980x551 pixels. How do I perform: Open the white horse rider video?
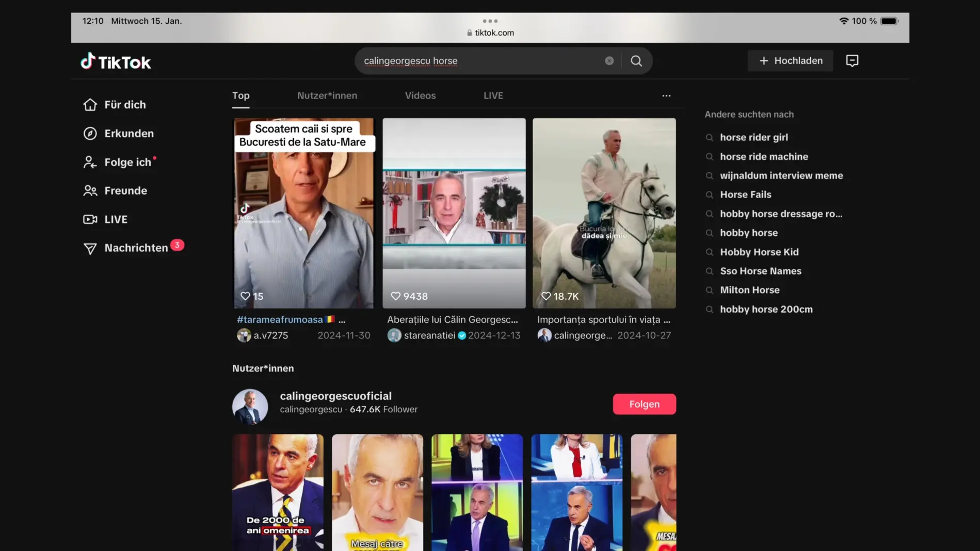coord(604,213)
